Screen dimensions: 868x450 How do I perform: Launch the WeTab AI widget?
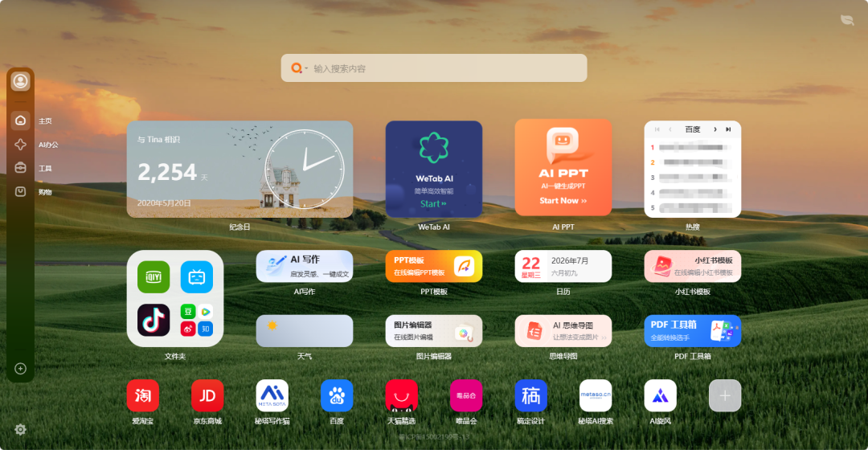(434, 169)
